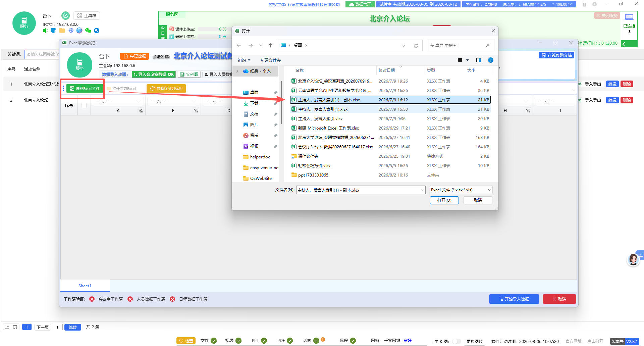The image size is (644, 346).
Task: Click the 在线帮助文档 button
Action: click(x=556, y=55)
